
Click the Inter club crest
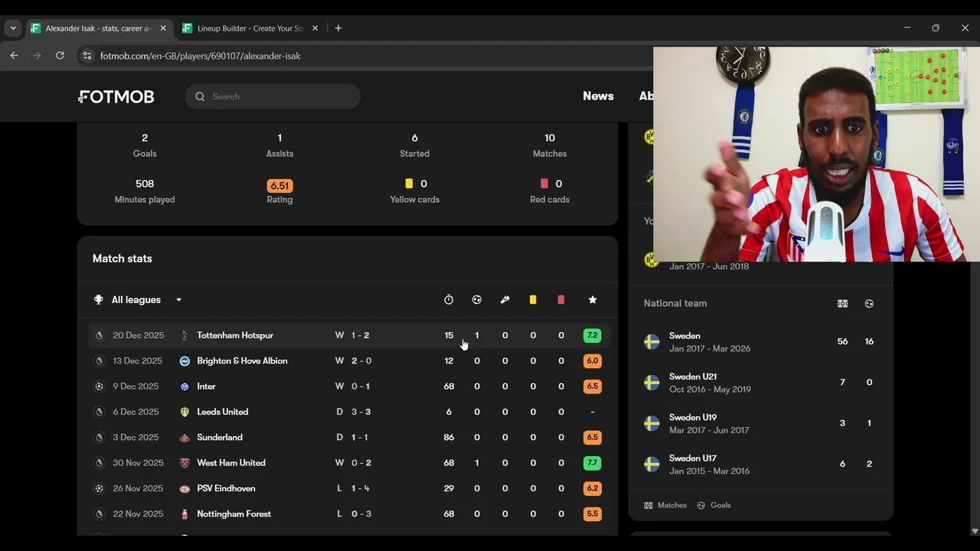(185, 386)
